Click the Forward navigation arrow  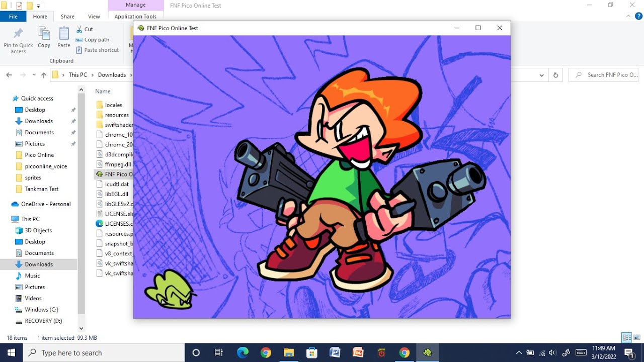point(23,75)
